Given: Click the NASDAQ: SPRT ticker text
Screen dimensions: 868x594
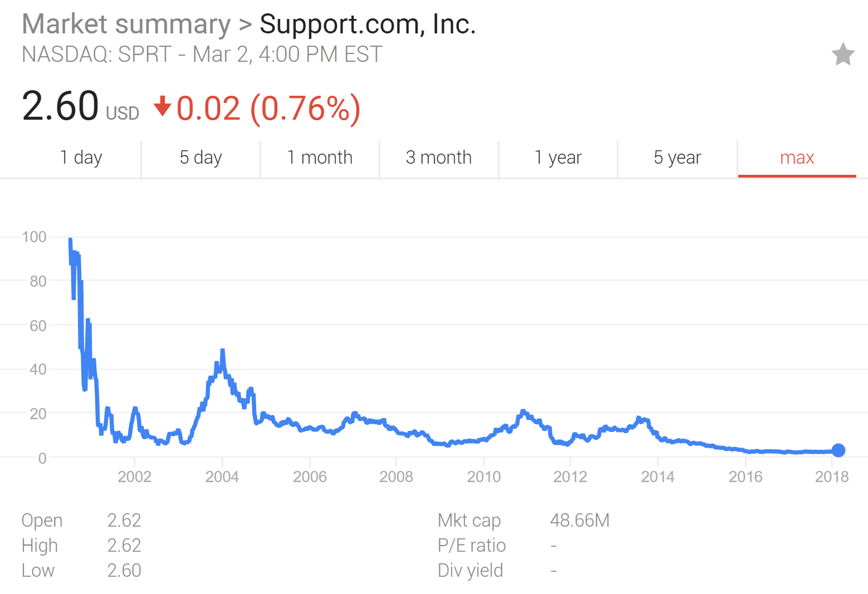Looking at the screenshot, I should click(97, 55).
